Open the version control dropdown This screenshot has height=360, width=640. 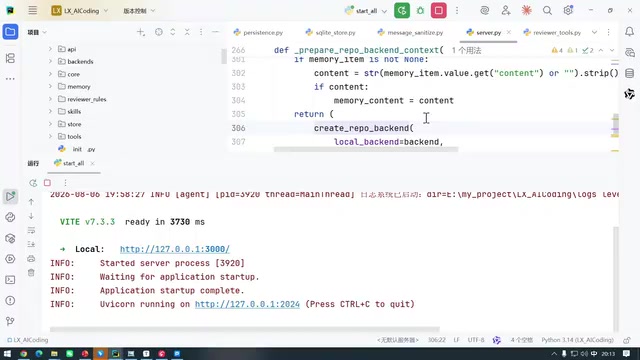139,11
